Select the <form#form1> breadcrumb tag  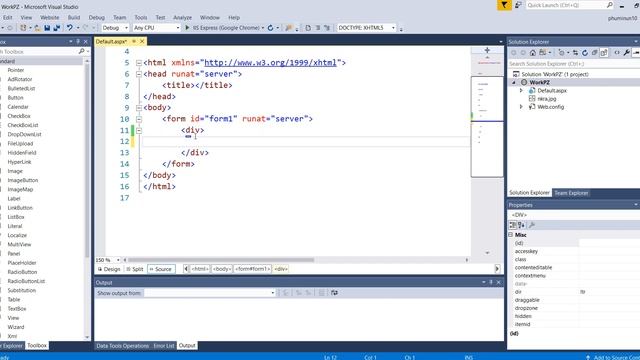[253, 269]
